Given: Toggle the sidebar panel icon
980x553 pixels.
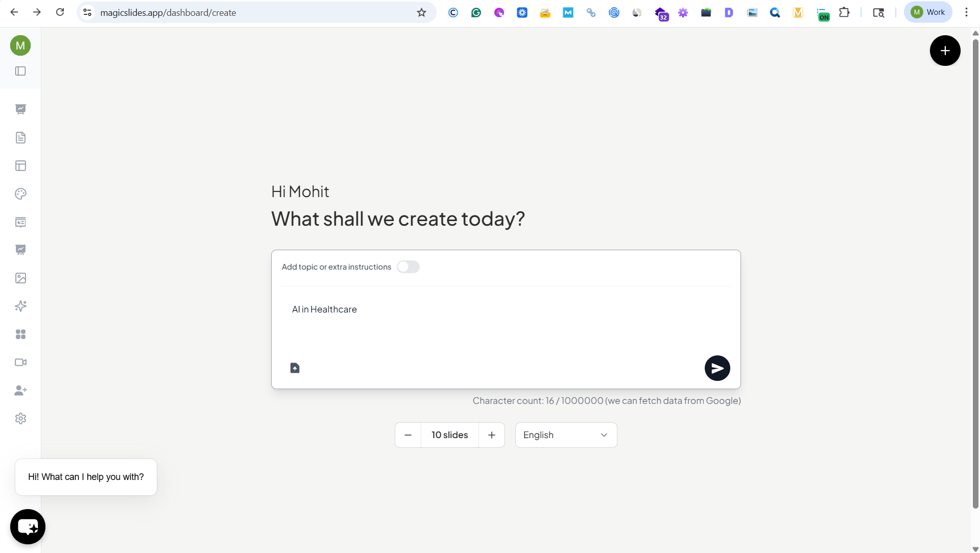Looking at the screenshot, I should (20, 71).
